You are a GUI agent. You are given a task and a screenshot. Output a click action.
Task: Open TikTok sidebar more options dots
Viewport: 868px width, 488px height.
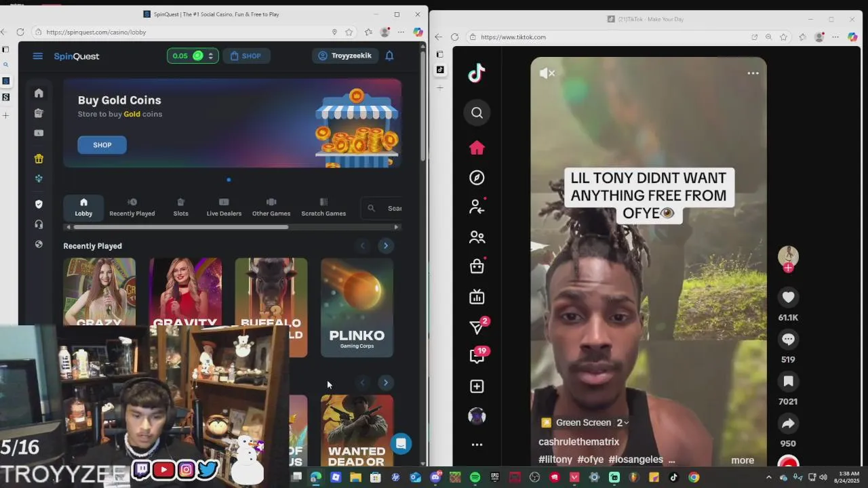click(x=477, y=445)
